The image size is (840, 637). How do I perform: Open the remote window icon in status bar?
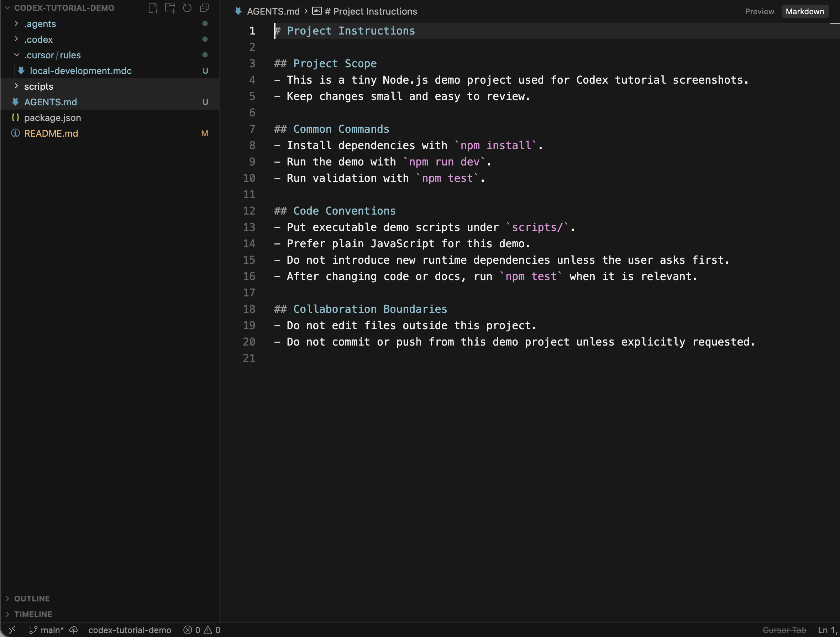(12, 630)
